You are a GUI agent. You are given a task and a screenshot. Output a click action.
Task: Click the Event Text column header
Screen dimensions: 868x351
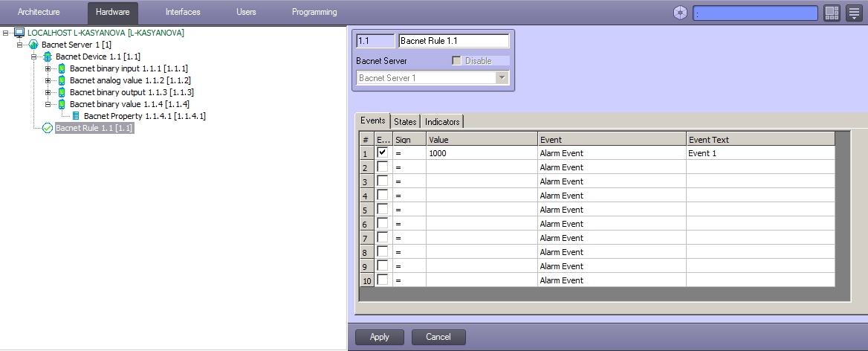pyautogui.click(x=760, y=140)
